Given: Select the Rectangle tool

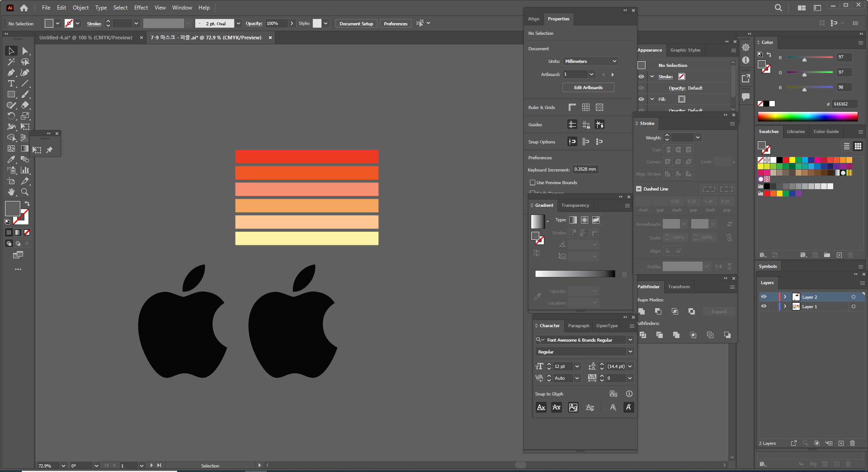Looking at the screenshot, I should coord(11,95).
